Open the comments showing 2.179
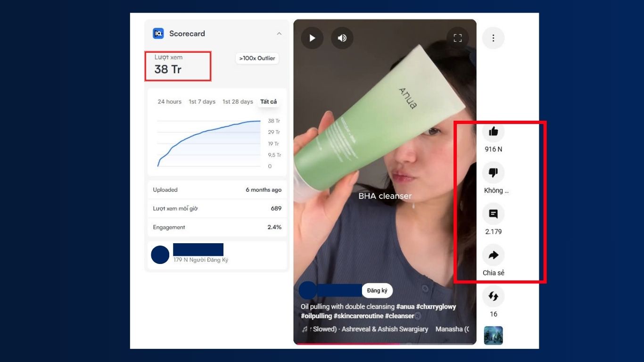The height and width of the screenshot is (362, 644). click(494, 214)
